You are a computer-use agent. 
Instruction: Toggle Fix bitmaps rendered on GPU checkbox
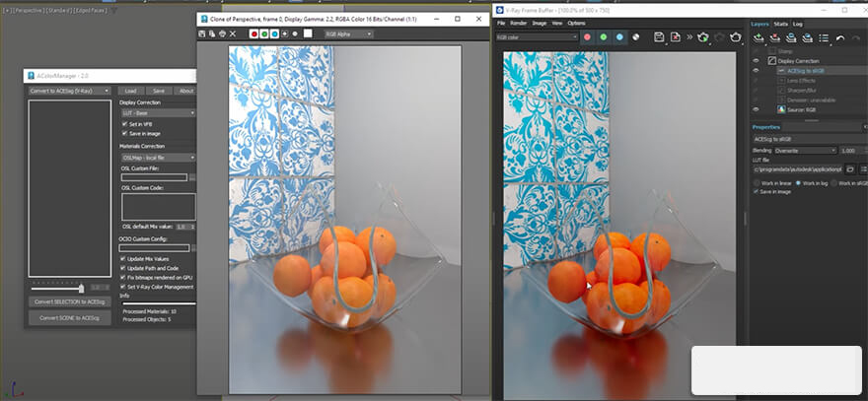point(123,277)
